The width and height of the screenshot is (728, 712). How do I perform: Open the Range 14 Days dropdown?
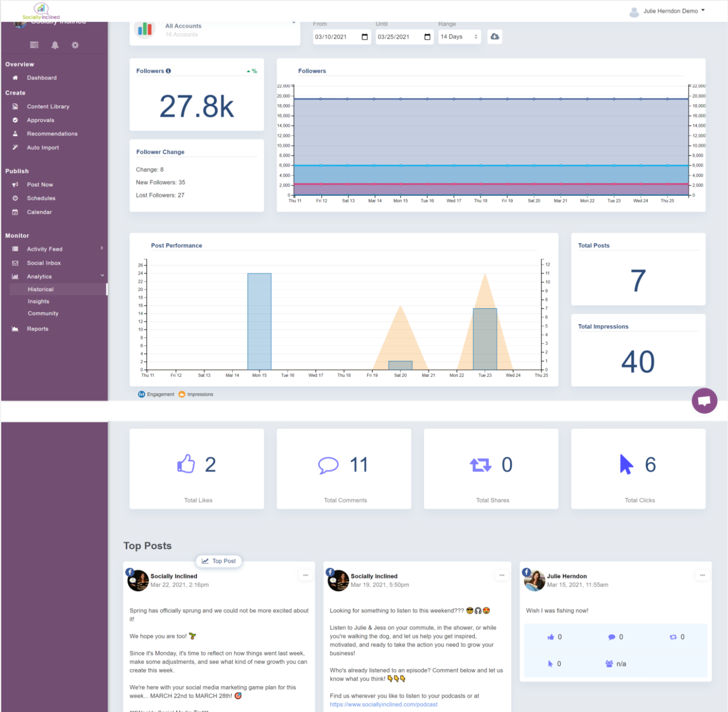(459, 37)
